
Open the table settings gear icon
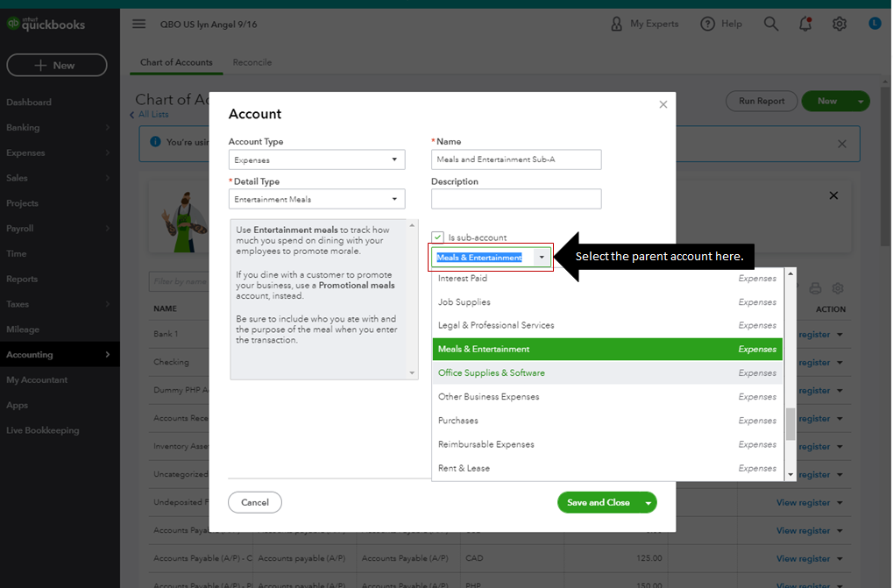[x=837, y=288]
